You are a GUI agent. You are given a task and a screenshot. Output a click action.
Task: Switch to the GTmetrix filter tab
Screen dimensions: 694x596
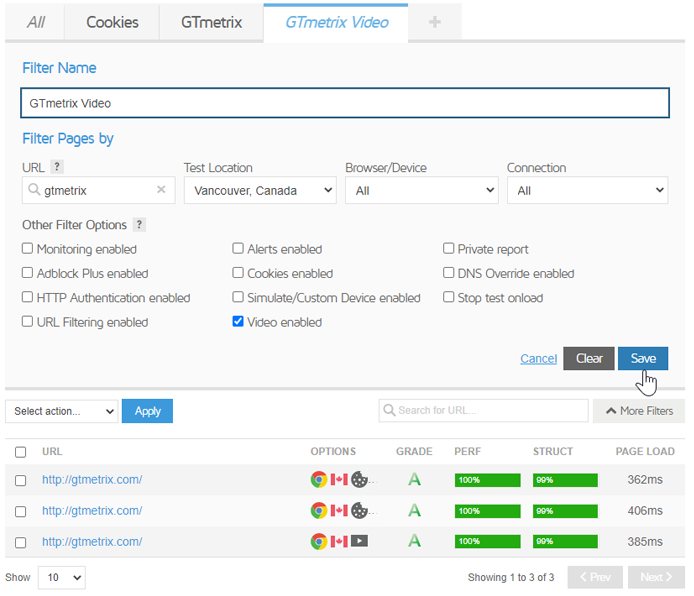(x=211, y=22)
